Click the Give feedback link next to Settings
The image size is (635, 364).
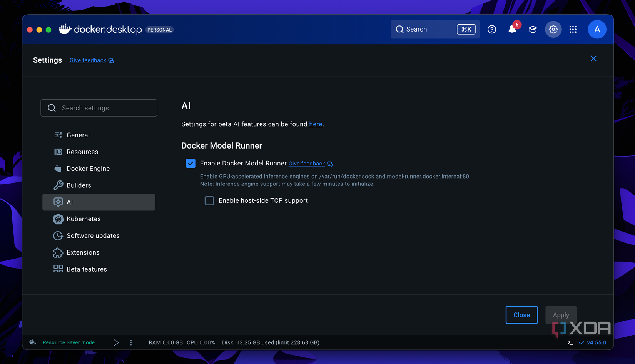point(88,60)
